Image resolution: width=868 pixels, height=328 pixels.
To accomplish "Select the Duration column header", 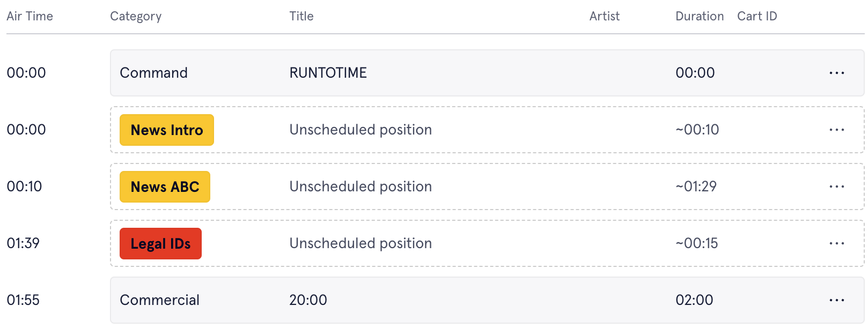I will coord(700,16).
